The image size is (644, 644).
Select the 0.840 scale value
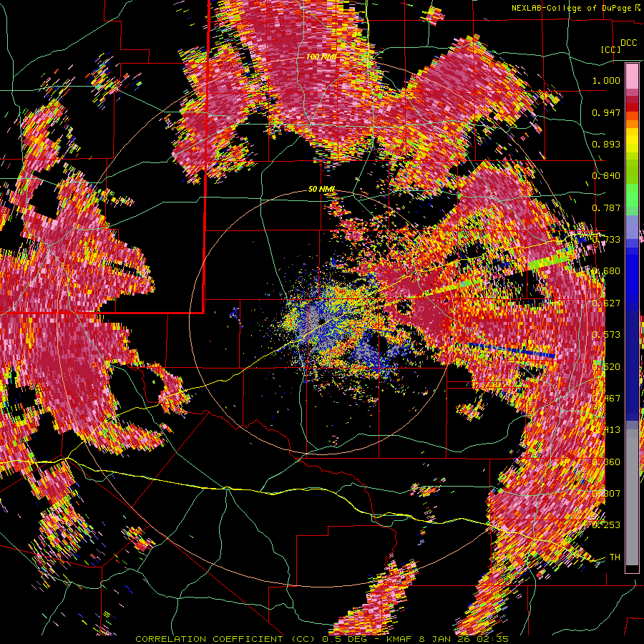point(606,176)
